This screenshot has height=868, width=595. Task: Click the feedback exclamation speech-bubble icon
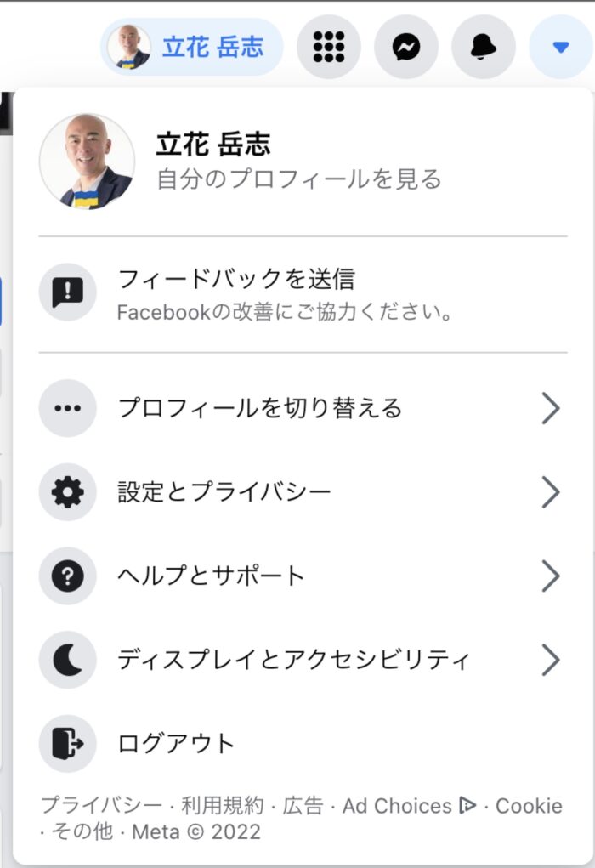[x=67, y=292]
